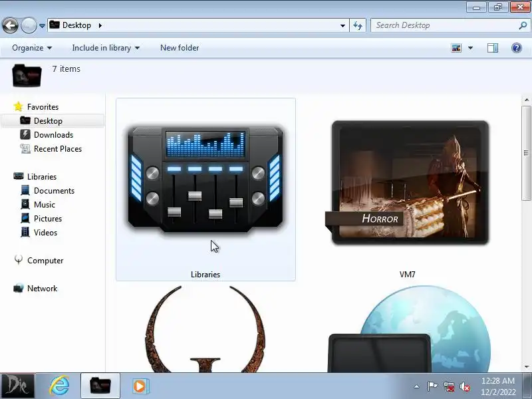The image size is (532, 399).
Task: Click the network tray icon
Action: click(448, 386)
